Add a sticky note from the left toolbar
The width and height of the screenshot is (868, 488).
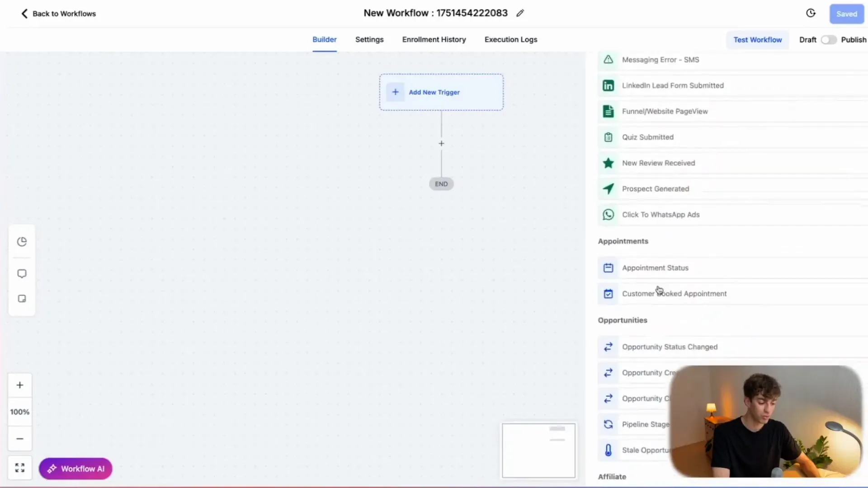(22, 299)
